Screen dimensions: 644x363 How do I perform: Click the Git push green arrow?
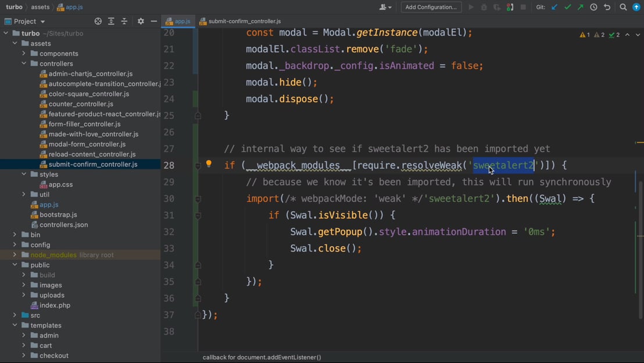pyautogui.click(x=581, y=7)
